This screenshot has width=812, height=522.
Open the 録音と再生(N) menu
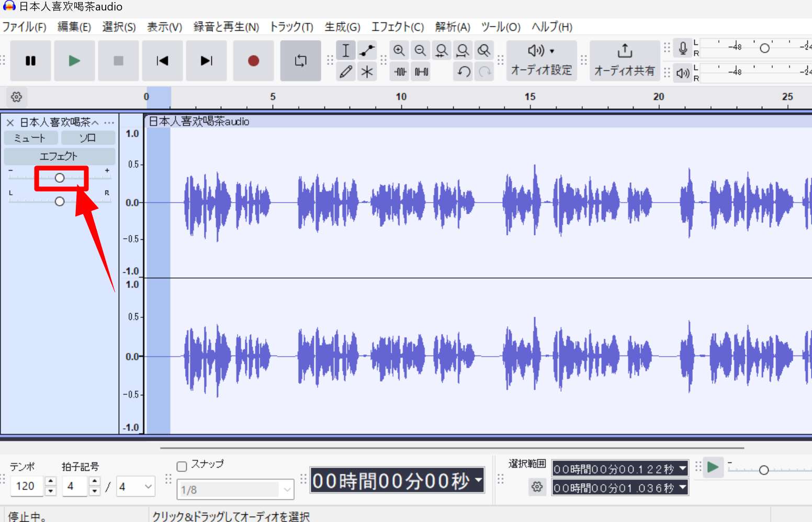tap(226, 27)
